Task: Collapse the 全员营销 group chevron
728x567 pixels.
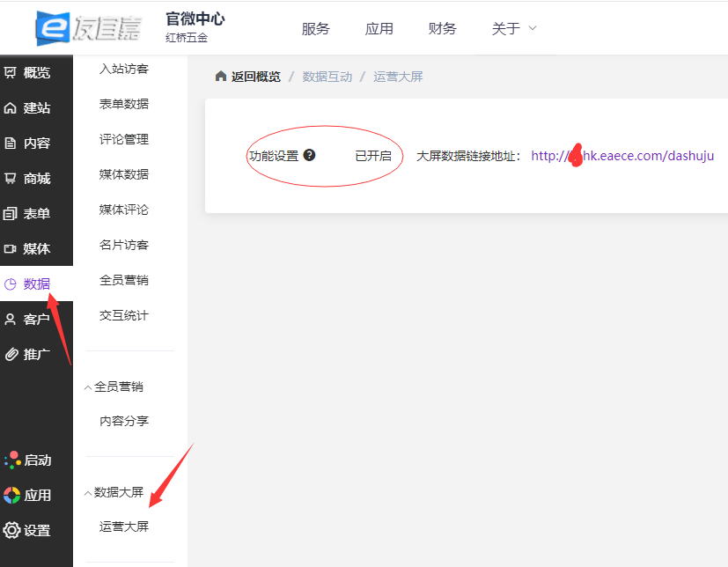Action: (x=88, y=387)
